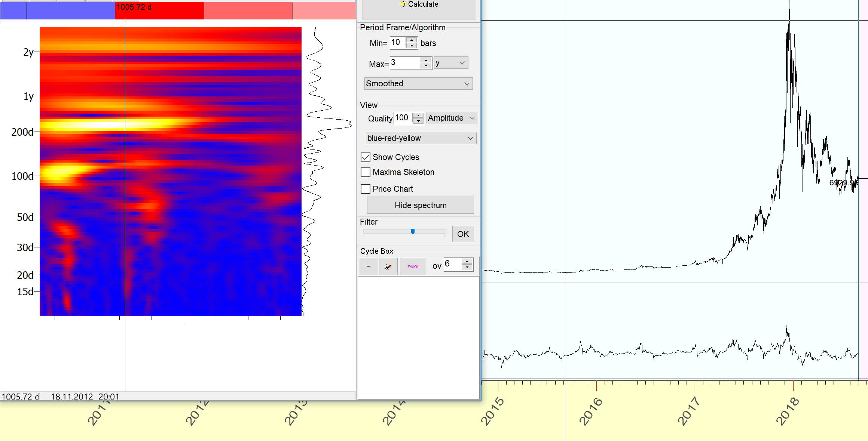The height and width of the screenshot is (441, 868).
Task: Uncheck the Show Cycles checkbox
Action: pos(366,157)
